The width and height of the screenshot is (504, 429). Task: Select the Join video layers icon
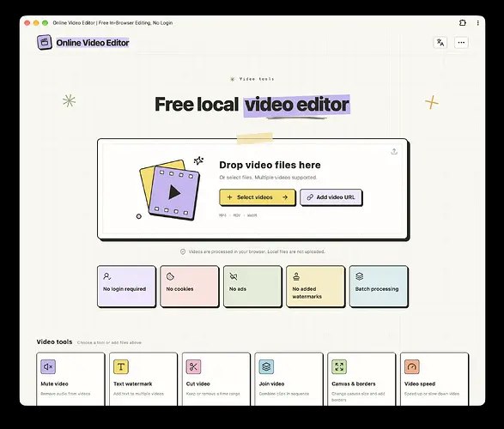tap(266, 366)
